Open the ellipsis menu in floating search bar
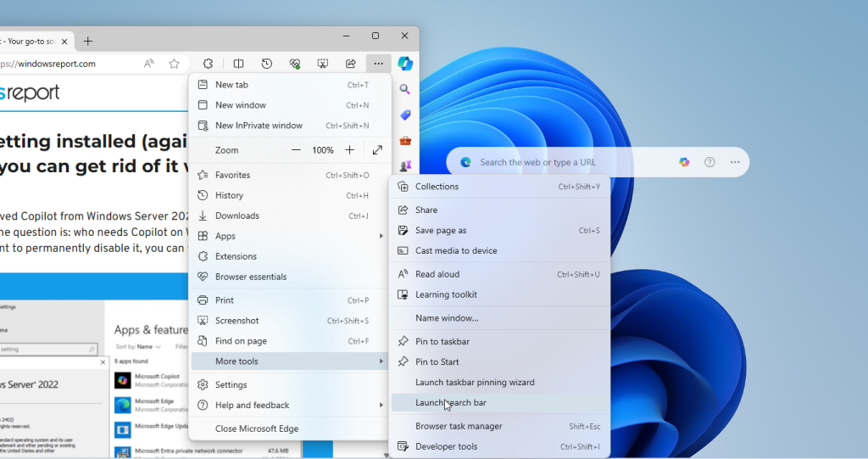Screen dimensions: 868x459 coord(735,162)
